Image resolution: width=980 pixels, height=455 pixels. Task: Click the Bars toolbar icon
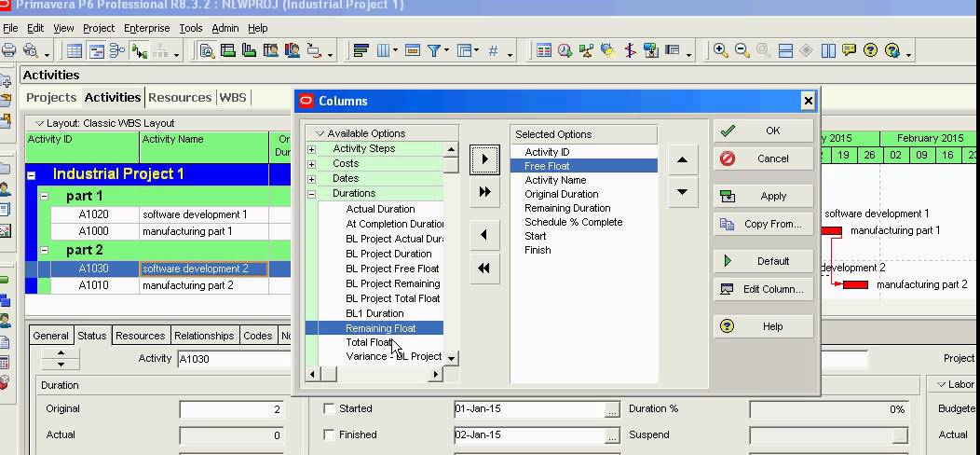click(x=361, y=51)
